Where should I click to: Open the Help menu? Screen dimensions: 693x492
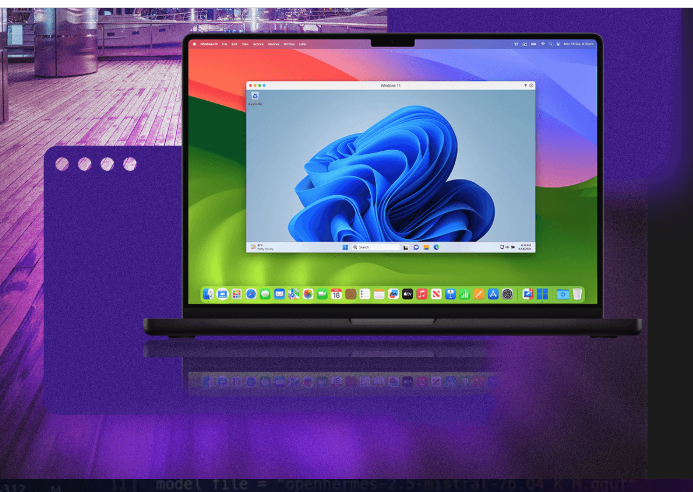tap(302, 44)
